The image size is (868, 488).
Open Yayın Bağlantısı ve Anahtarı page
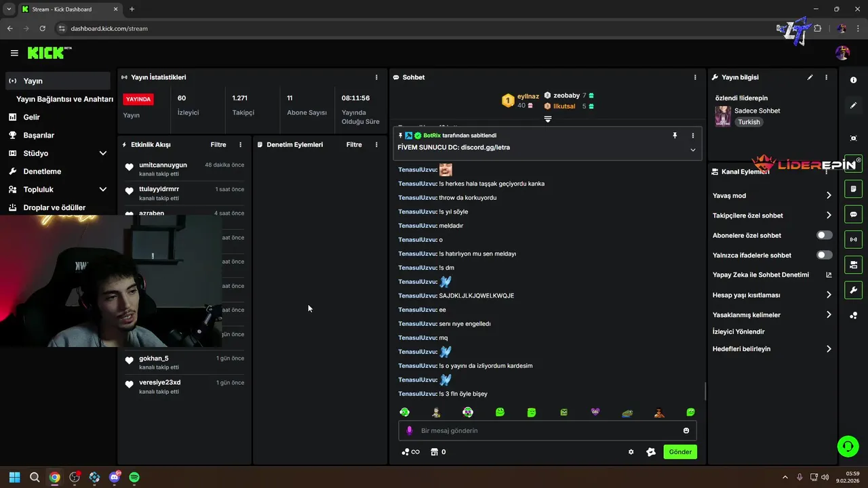[x=64, y=99]
